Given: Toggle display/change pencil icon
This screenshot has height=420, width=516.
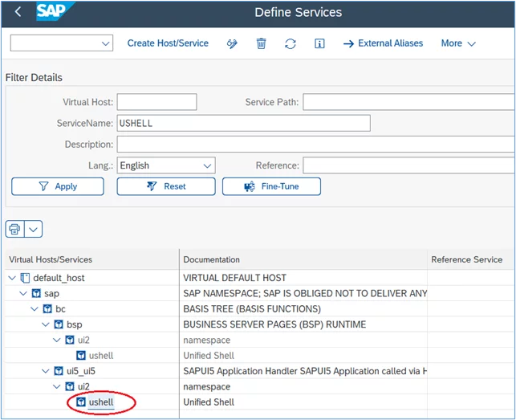Looking at the screenshot, I should [232, 43].
